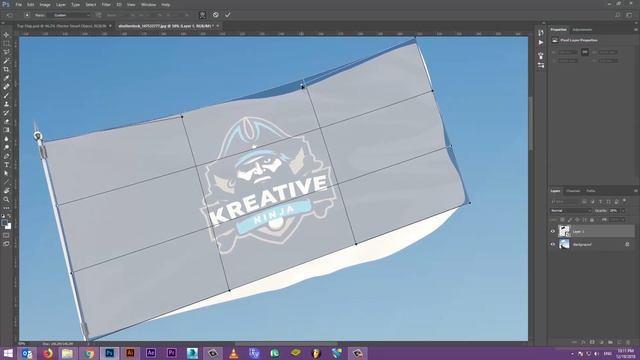
Task: Open the Windows Start button
Action: point(8,353)
